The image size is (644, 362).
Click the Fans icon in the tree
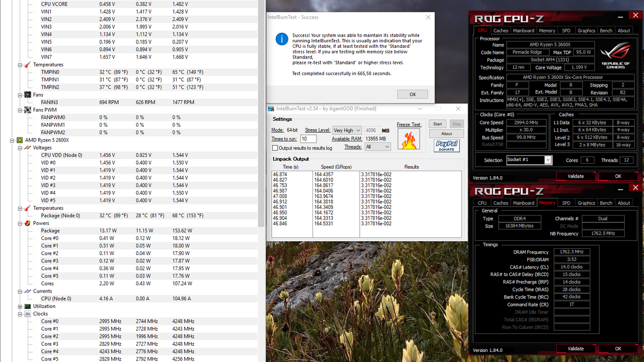click(27, 95)
